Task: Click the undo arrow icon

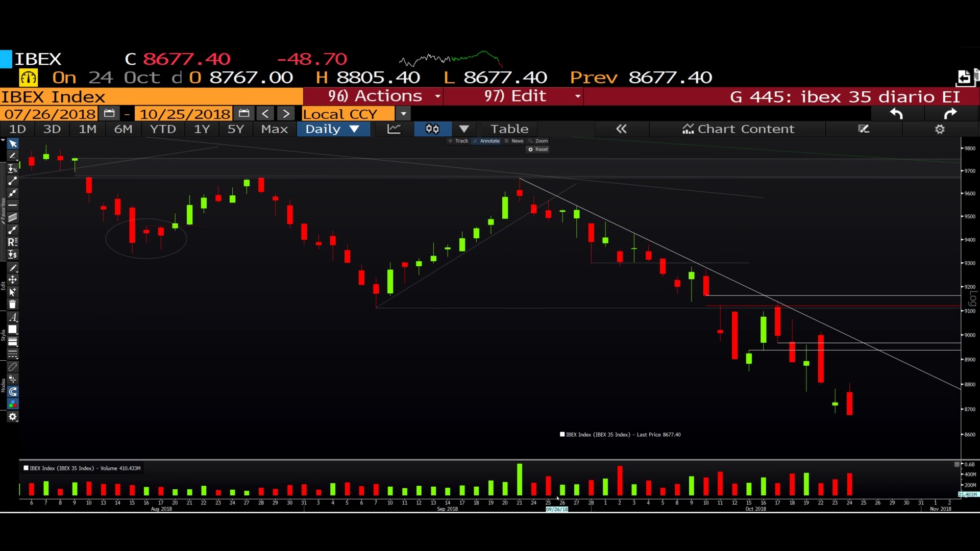Action: click(896, 114)
